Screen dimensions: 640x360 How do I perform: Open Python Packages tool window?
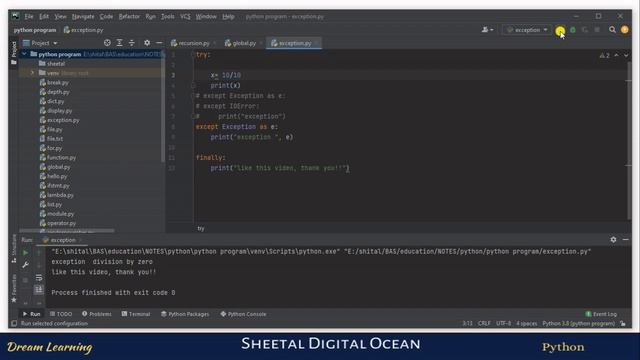(x=185, y=314)
